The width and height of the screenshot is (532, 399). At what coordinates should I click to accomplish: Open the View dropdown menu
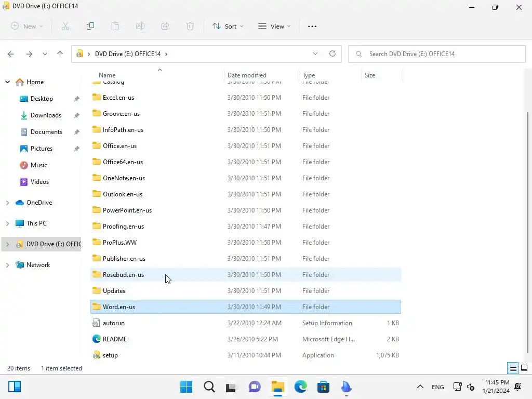click(274, 26)
